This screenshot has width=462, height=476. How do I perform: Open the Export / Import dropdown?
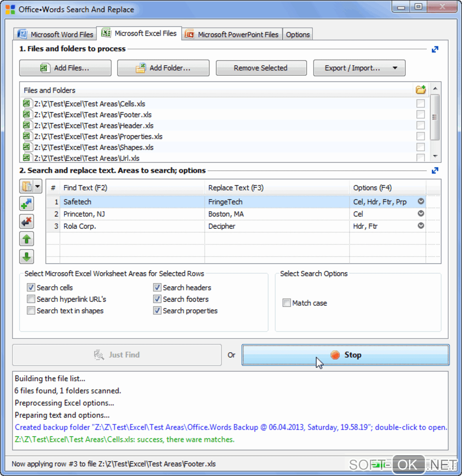click(x=359, y=67)
